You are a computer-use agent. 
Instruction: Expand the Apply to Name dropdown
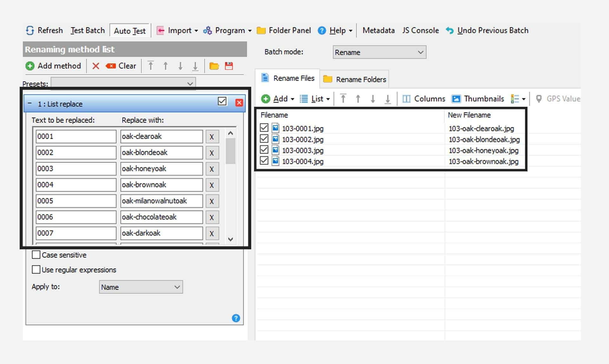(141, 287)
